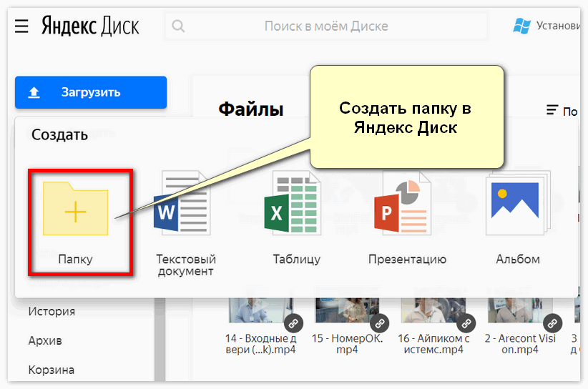Viewport: 588px width, 389px height.
Task: Click the Альбом label
Action: coord(518,260)
